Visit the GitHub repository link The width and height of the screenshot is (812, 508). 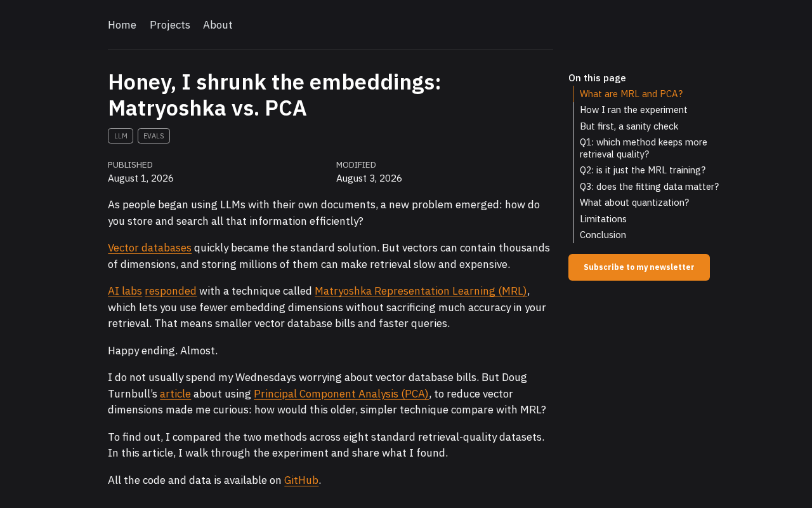(301, 480)
